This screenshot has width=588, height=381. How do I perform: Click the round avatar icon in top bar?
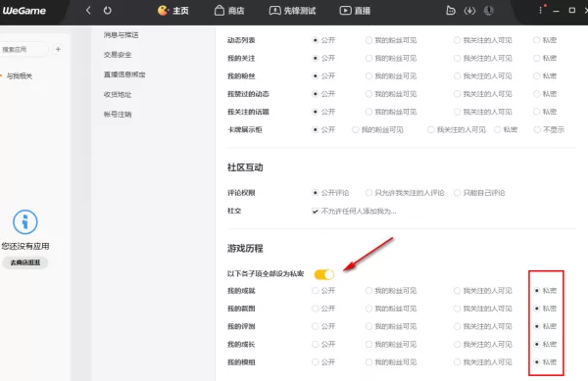point(488,11)
